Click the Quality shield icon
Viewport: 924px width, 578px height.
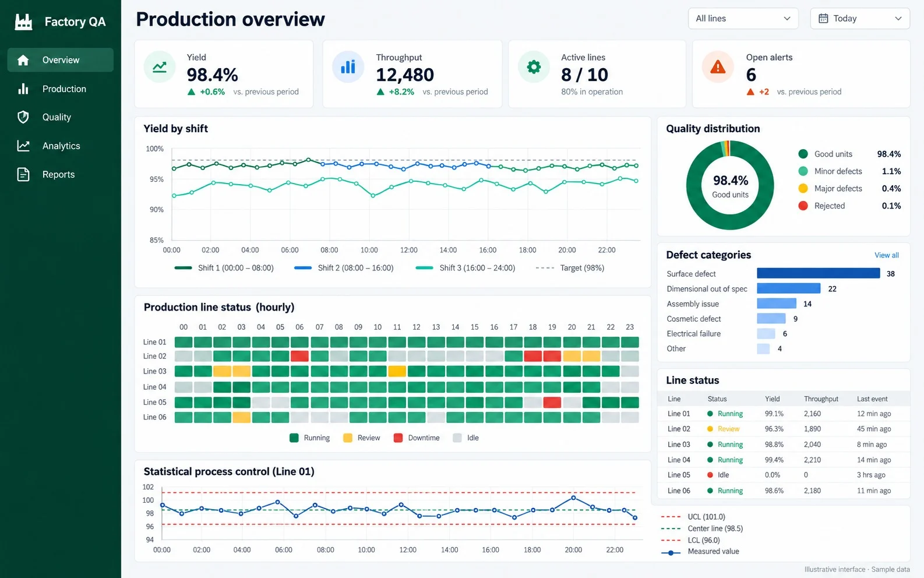pos(23,117)
